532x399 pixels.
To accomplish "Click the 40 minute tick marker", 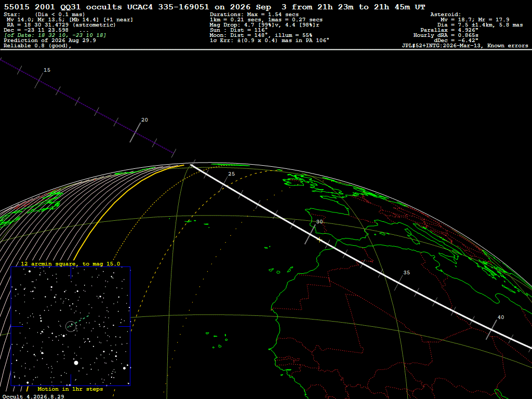I will pos(492,329).
